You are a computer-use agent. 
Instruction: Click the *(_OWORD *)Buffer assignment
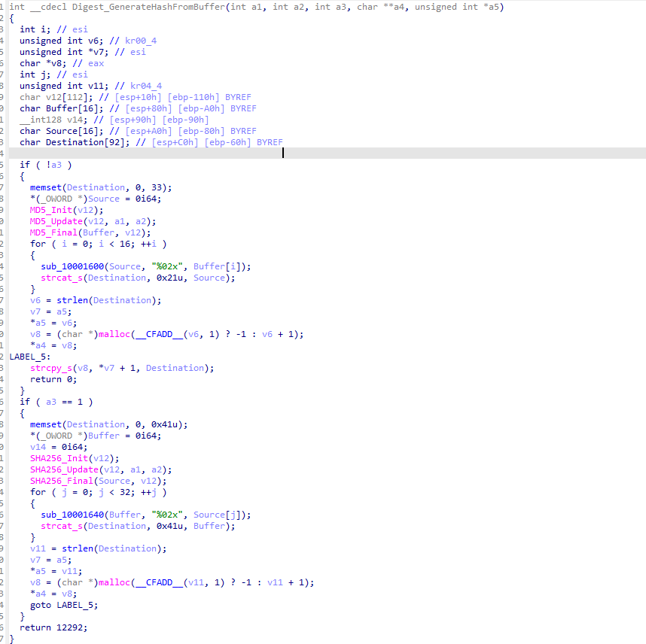click(x=96, y=436)
